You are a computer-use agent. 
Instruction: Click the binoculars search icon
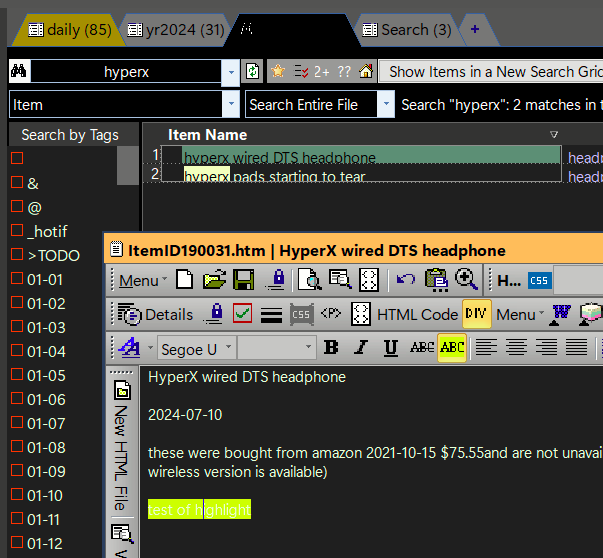18,71
